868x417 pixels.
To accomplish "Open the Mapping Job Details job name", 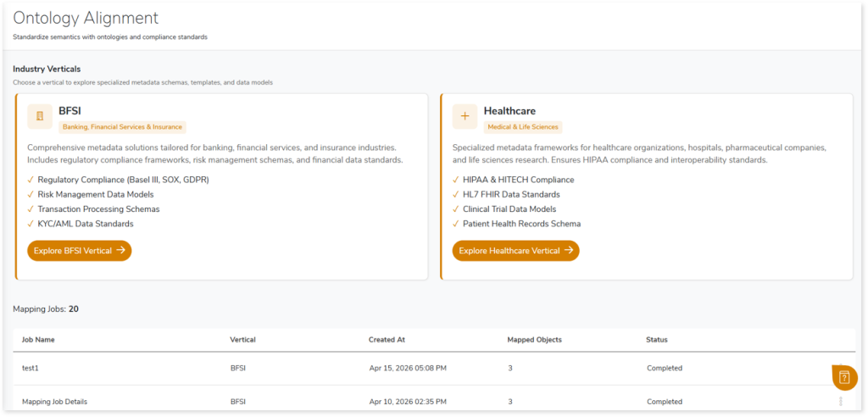I will (x=54, y=402).
